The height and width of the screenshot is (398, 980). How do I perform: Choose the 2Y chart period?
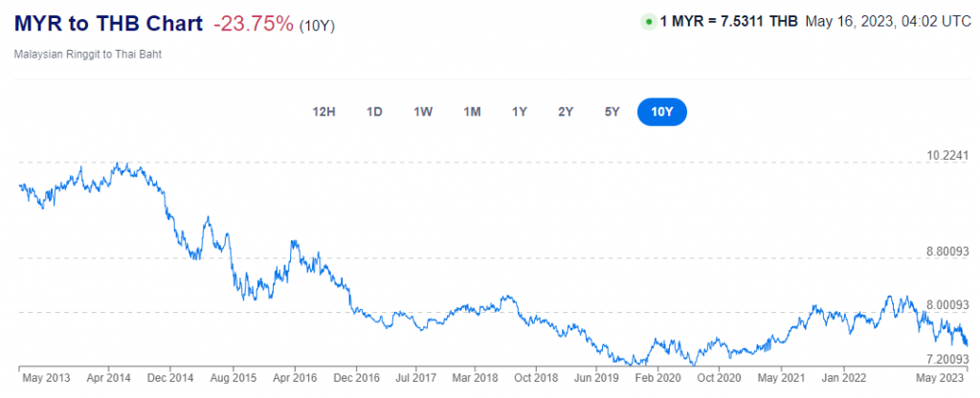tap(566, 112)
